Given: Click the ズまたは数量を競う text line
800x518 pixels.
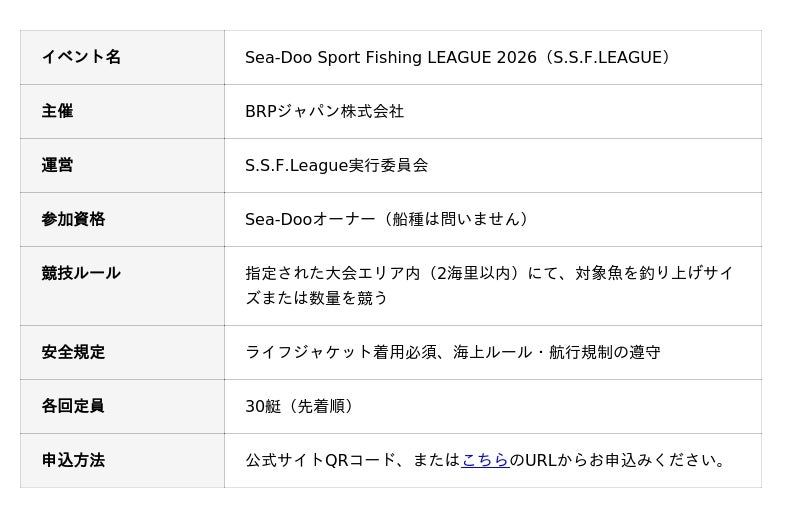Looking at the screenshot, I should [317, 298].
